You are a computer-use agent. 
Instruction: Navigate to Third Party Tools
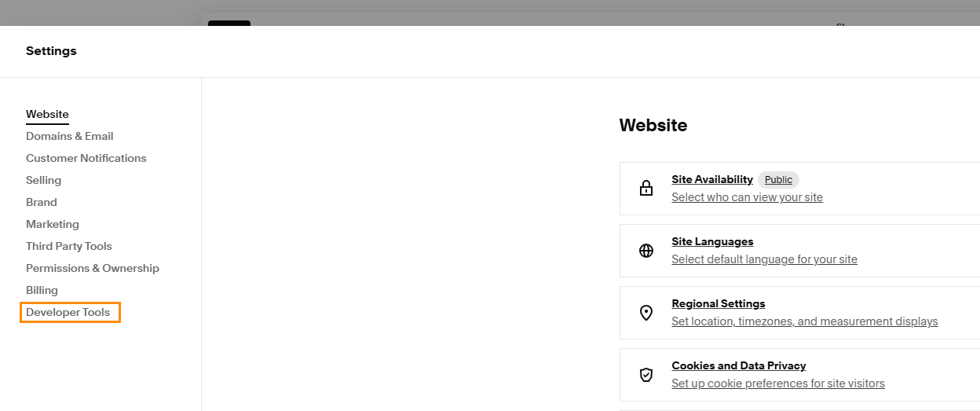[69, 246]
